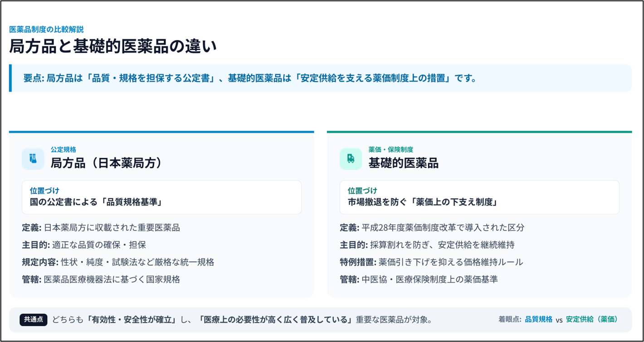Click the line 性状・純度・試験法など厳格な統一規格
Viewport: 644px width, 342px height.
click(x=118, y=262)
